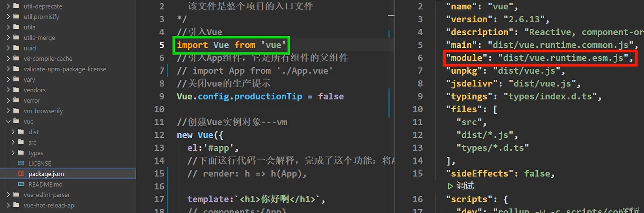Click the vue folder icon
This screenshot has width=644, height=213.
pyautogui.click(x=16, y=121)
